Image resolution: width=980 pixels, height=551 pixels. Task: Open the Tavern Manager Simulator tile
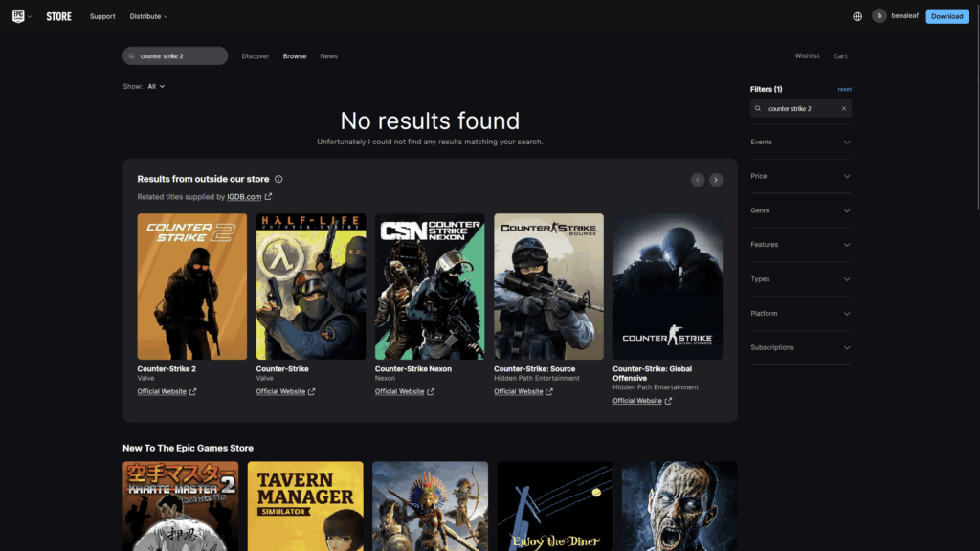click(x=305, y=507)
